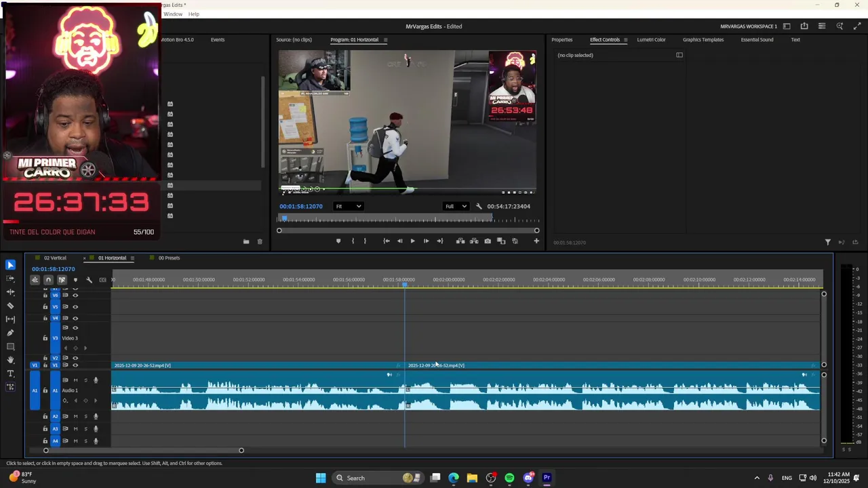Click the Lift button

pos(460,241)
